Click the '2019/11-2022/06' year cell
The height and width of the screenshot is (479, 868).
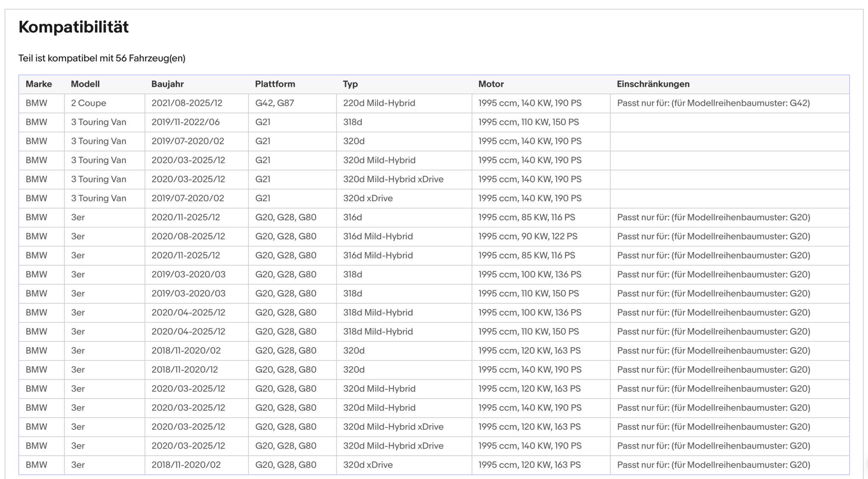pos(186,122)
